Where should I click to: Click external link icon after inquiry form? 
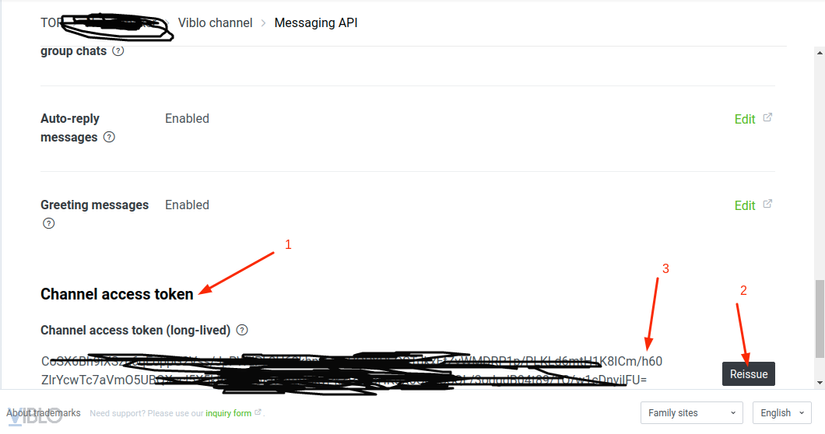pyautogui.click(x=258, y=412)
